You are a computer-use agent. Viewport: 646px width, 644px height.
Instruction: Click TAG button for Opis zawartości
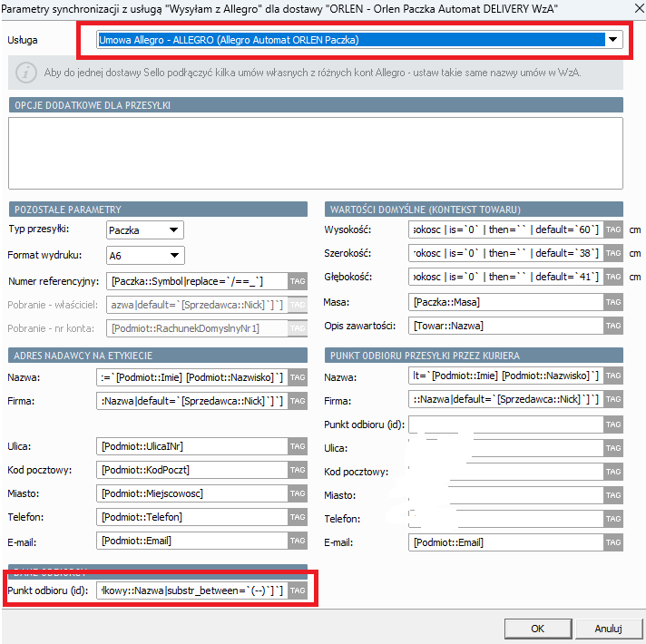tap(613, 326)
